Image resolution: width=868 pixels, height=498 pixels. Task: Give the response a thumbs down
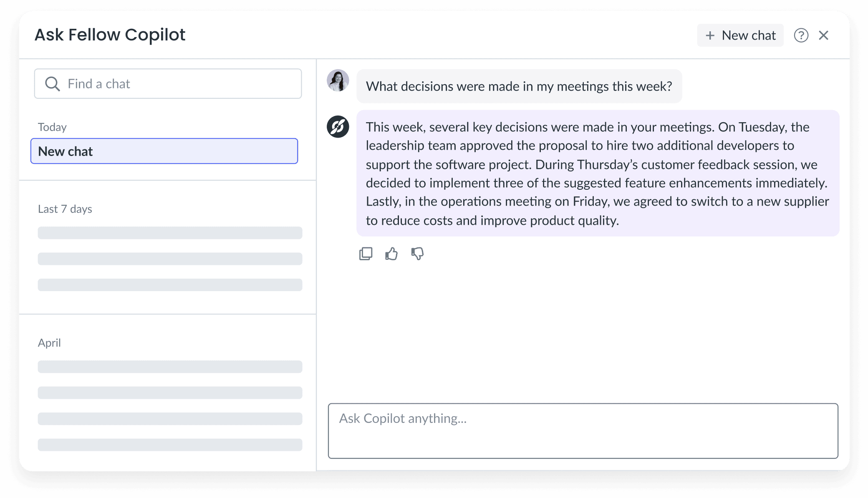click(x=417, y=254)
